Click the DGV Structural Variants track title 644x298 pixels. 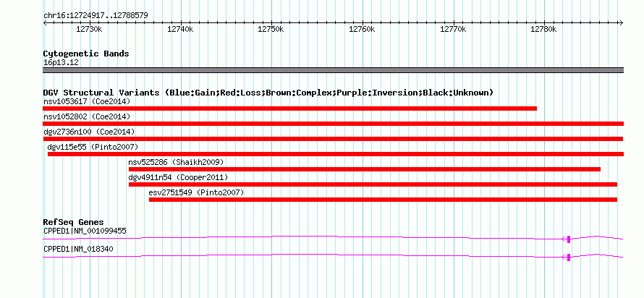(268, 93)
